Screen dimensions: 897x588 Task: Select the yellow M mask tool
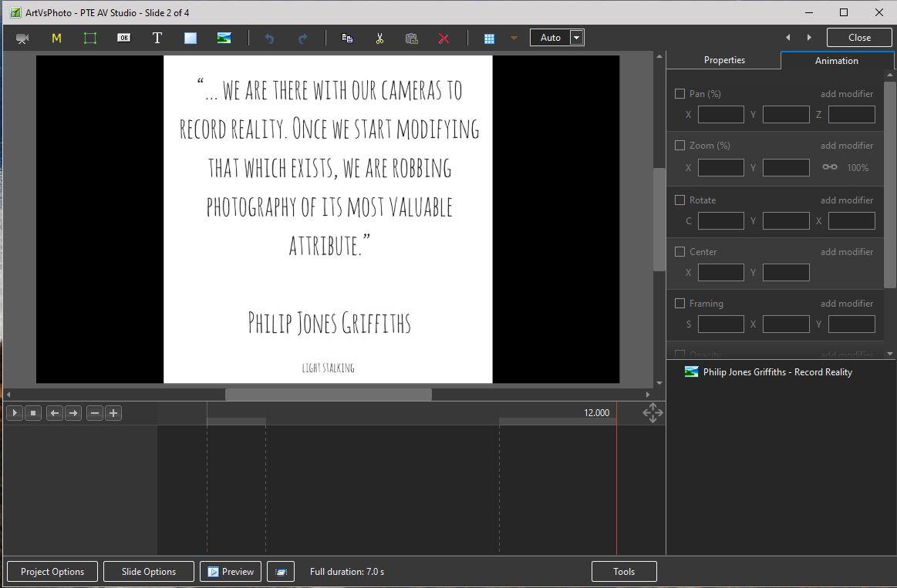coord(56,38)
